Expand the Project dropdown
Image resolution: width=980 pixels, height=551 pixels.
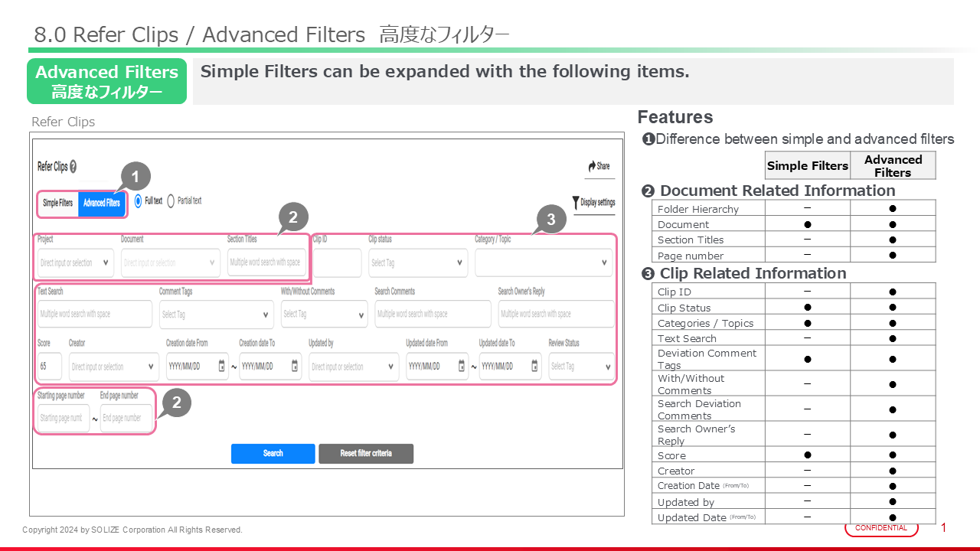tap(75, 262)
